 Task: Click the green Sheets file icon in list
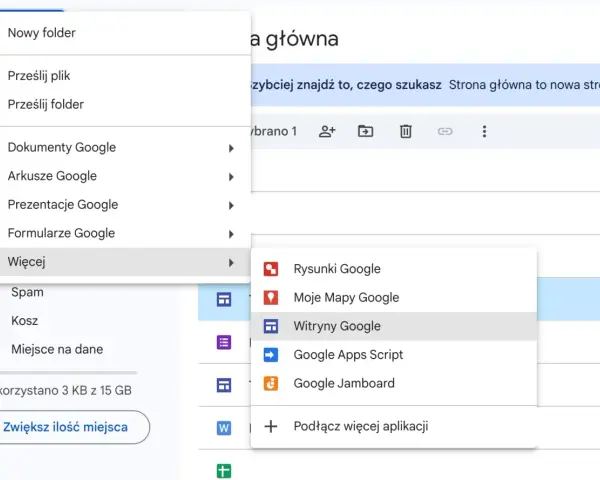tap(224, 471)
